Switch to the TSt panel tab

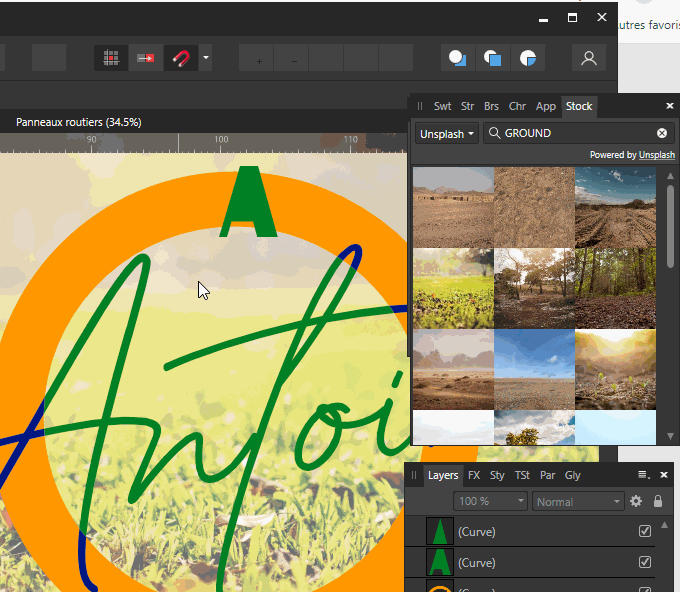point(522,475)
